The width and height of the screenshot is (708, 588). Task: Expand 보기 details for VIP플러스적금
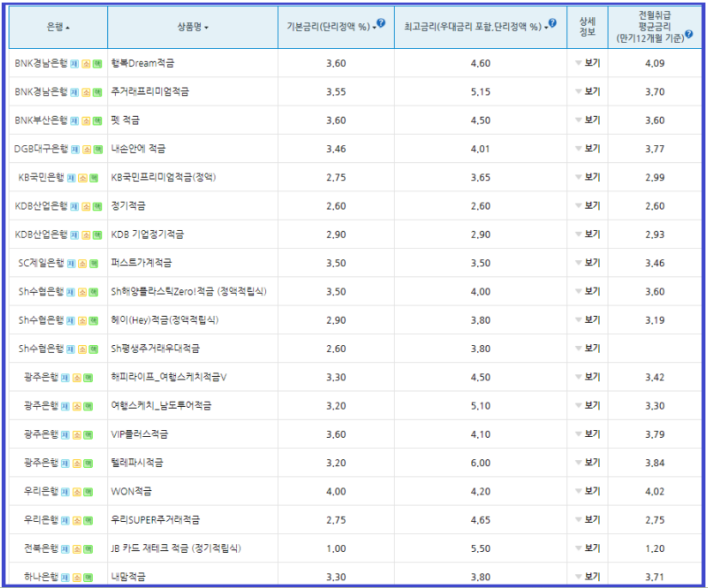[x=588, y=434]
